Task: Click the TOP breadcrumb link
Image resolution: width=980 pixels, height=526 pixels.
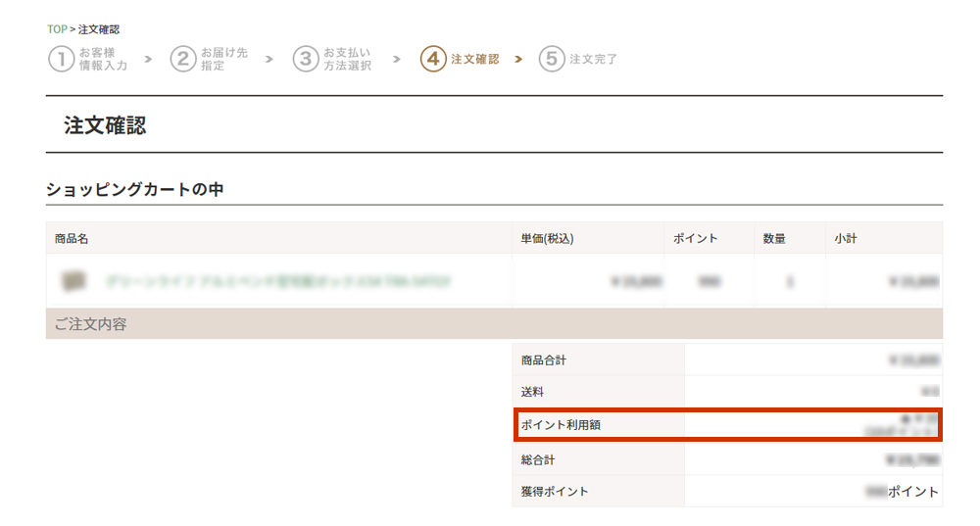Action: (x=56, y=29)
